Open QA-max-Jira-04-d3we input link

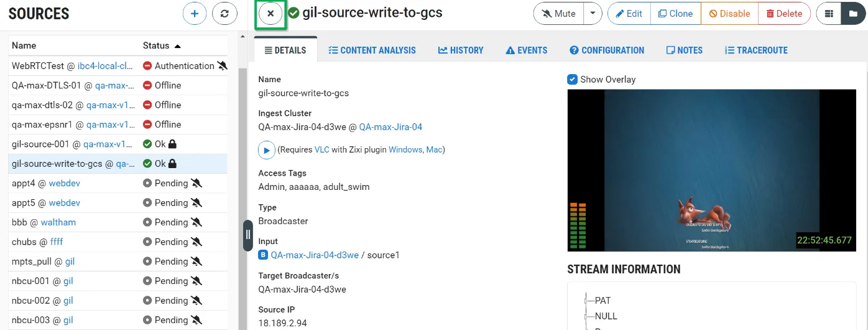click(315, 255)
